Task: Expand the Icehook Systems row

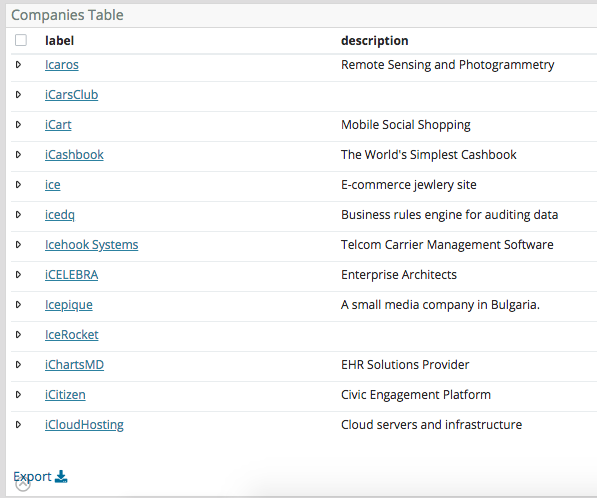Action: coord(18,245)
